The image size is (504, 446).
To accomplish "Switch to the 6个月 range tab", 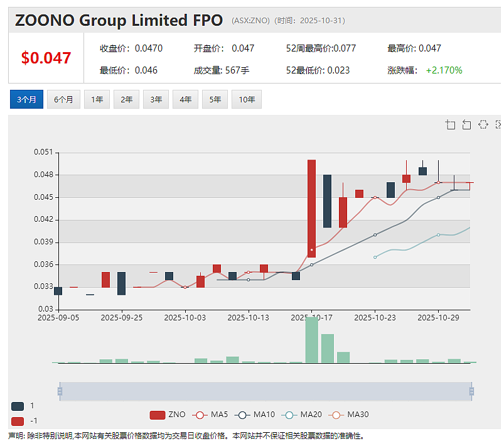I will (x=63, y=99).
